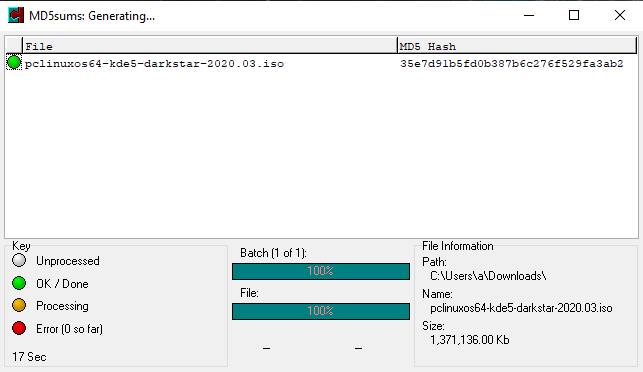Click the File column header
This screenshot has height=372, width=643.
coord(210,46)
